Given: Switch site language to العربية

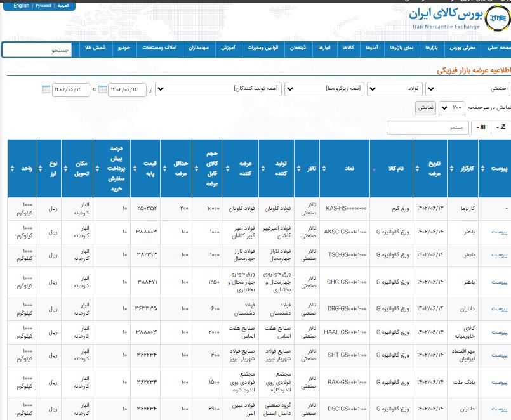Looking at the screenshot, I should (63, 6).
